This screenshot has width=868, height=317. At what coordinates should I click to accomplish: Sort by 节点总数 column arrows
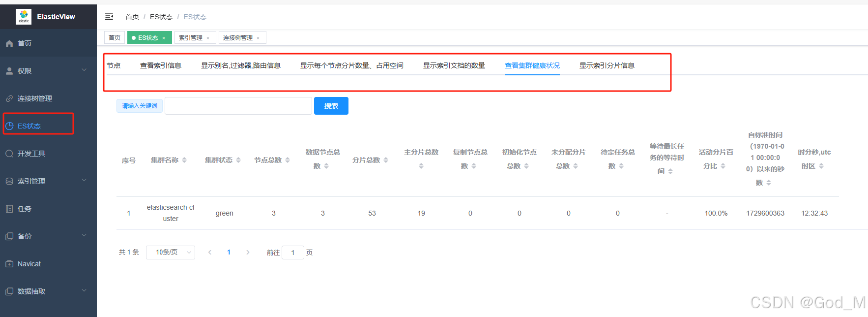coord(288,160)
